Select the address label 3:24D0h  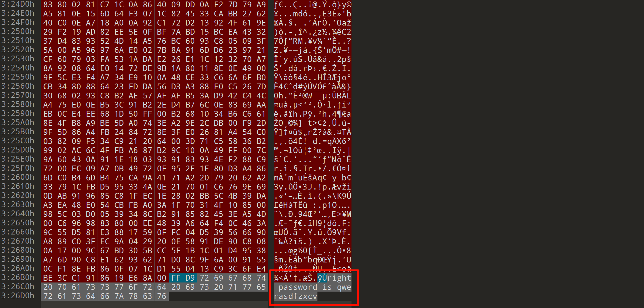[18, 4]
